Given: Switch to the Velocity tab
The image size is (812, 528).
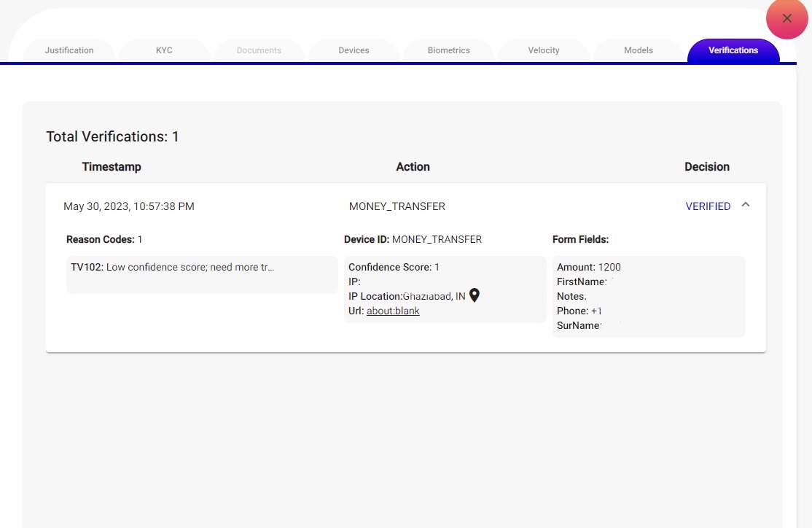Looking at the screenshot, I should click(544, 51).
